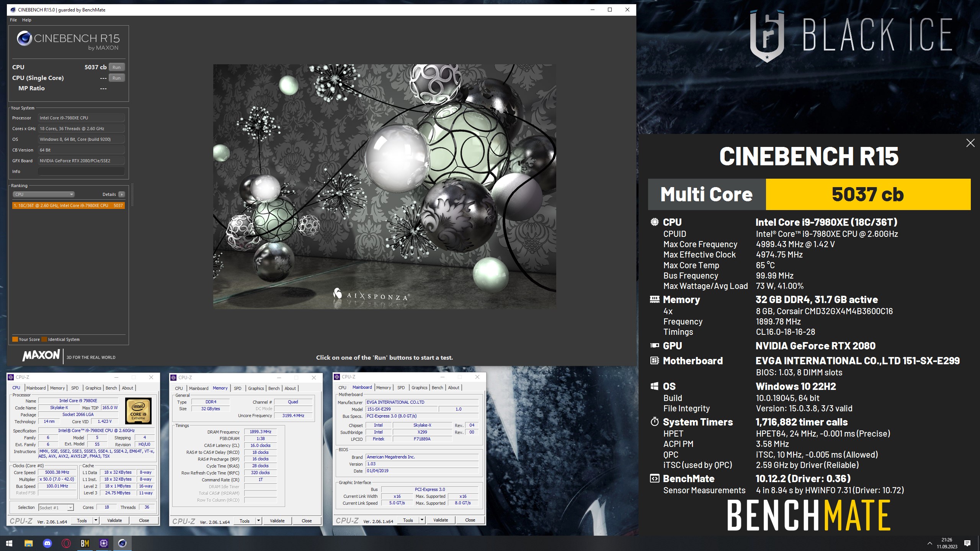Open the Help menu in Cinebench
The width and height of the screenshot is (980, 551).
[x=27, y=20]
